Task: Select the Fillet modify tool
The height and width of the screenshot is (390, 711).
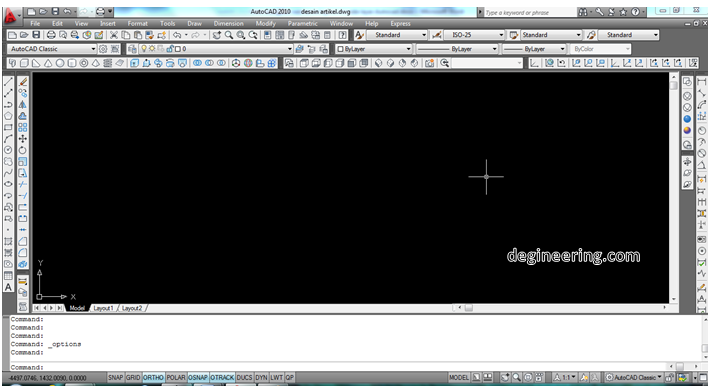Action: pyautogui.click(x=23, y=253)
